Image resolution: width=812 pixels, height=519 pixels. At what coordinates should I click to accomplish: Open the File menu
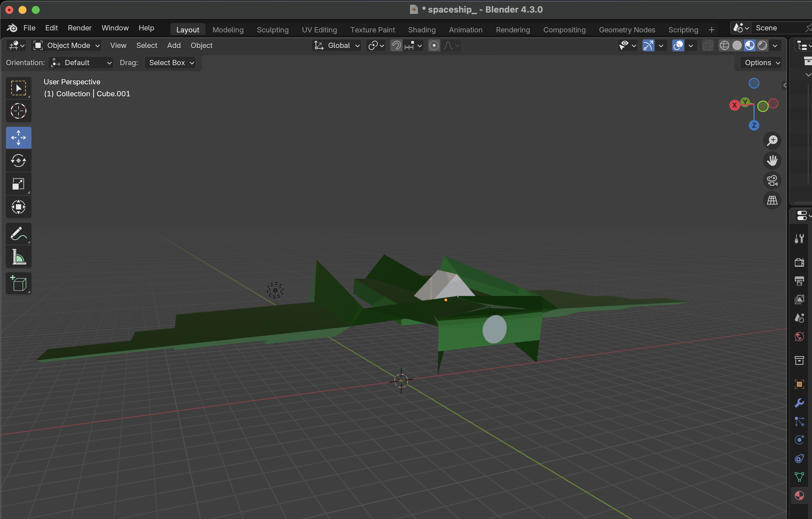[29, 28]
